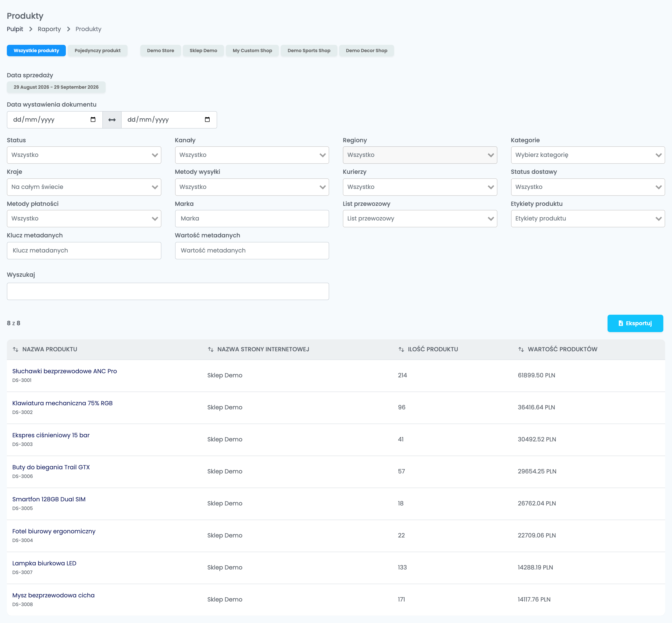Click value 61899.50 PLN cell
This screenshot has height=623, width=672.
(x=536, y=375)
